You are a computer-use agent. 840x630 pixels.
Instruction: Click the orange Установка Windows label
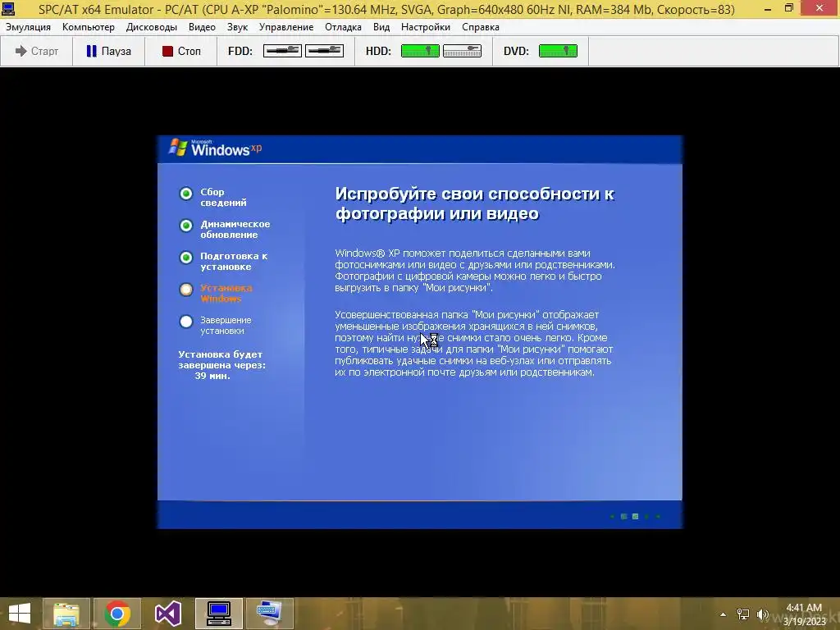pos(226,293)
